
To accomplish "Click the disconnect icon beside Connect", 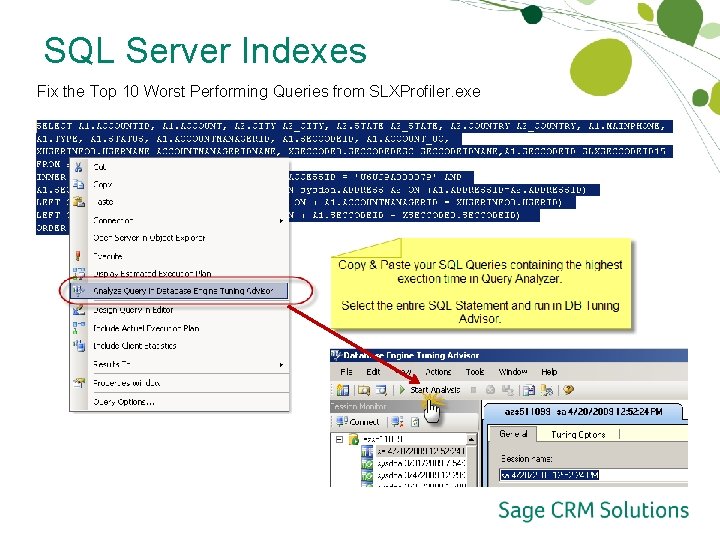I will (x=397, y=422).
